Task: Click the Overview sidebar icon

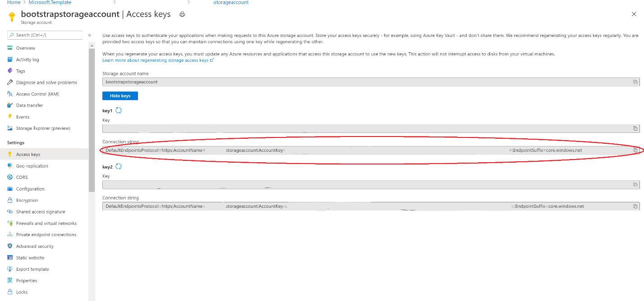Action: [10, 48]
